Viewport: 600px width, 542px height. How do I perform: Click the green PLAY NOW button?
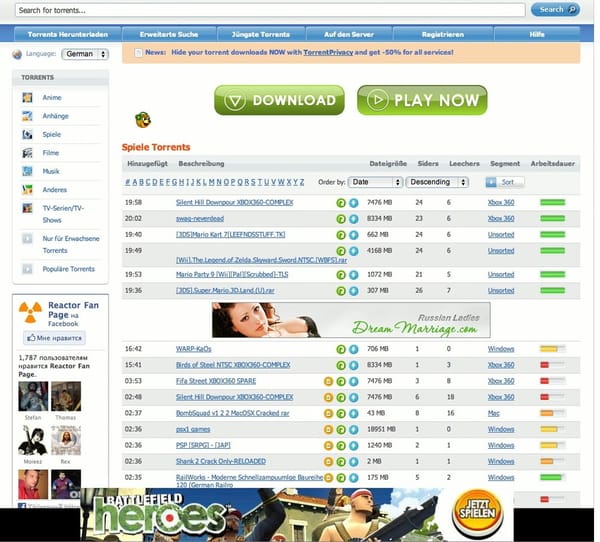pos(422,100)
